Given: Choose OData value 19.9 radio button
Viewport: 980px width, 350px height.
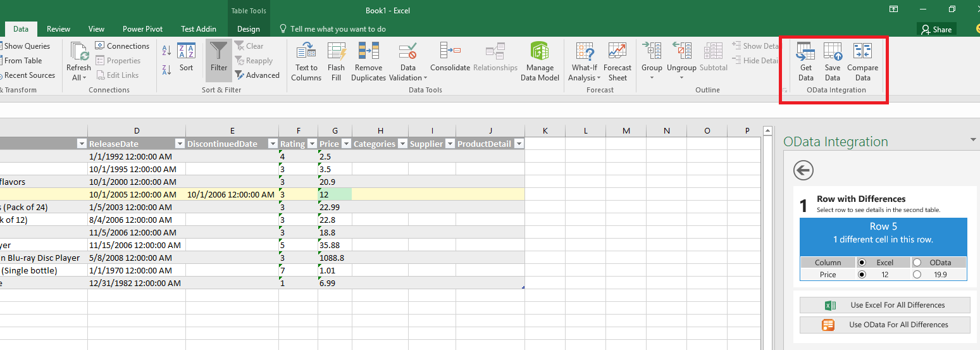Looking at the screenshot, I should [917, 275].
